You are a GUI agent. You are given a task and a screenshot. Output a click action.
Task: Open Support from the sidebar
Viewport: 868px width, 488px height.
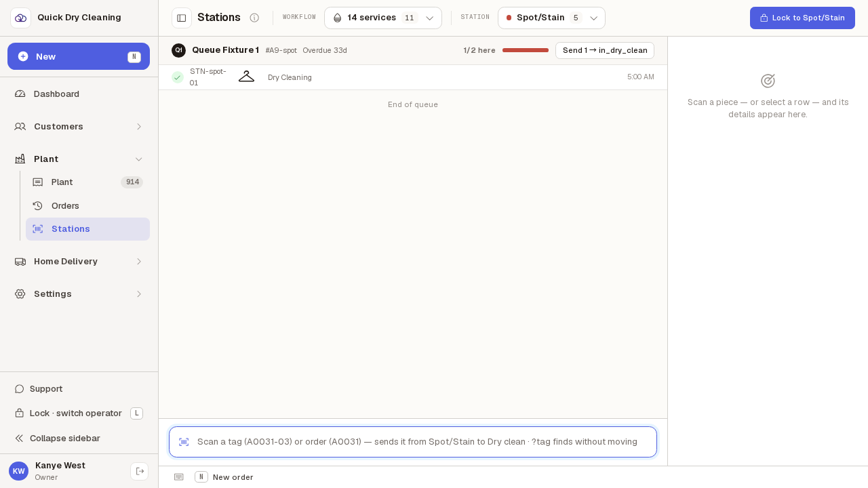click(x=79, y=389)
